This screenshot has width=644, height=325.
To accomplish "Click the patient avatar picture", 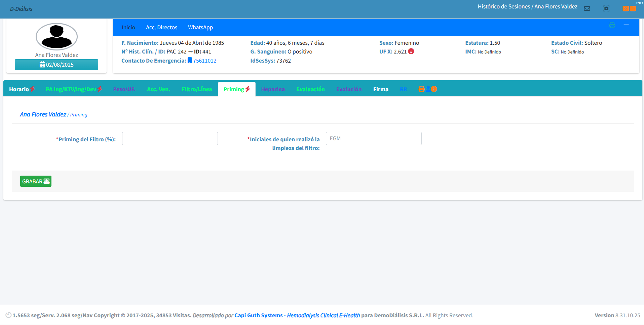I will click(x=56, y=37).
